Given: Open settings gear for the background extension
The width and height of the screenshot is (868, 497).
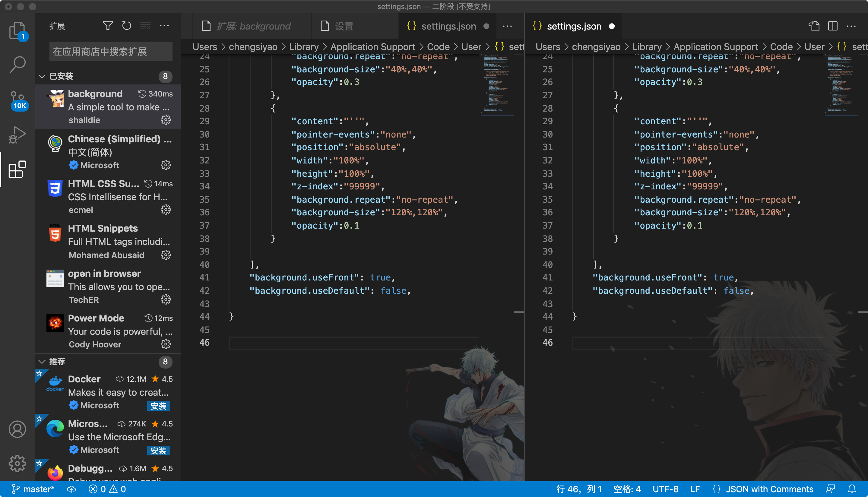Looking at the screenshot, I should [166, 120].
